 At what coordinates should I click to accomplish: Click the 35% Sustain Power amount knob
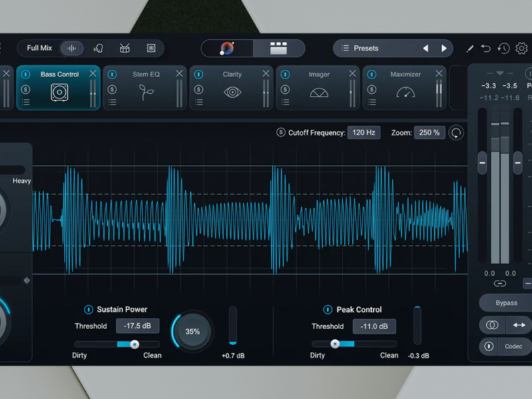coord(192,331)
